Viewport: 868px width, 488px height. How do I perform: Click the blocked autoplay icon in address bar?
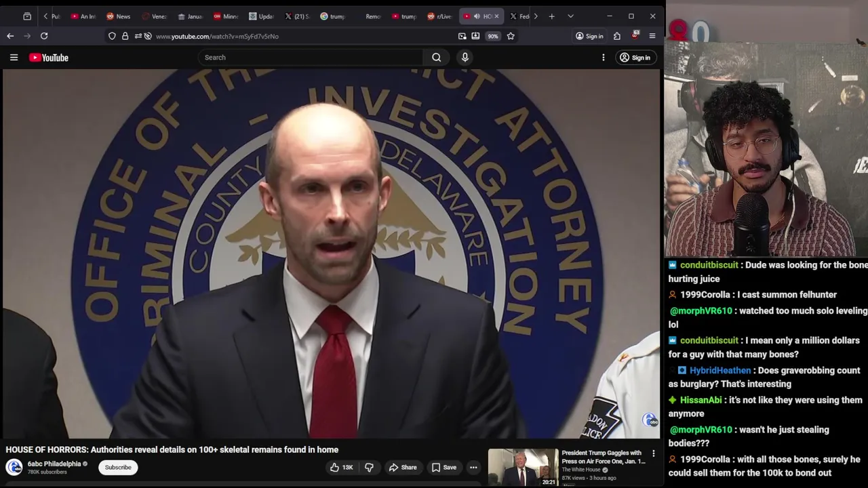click(148, 36)
